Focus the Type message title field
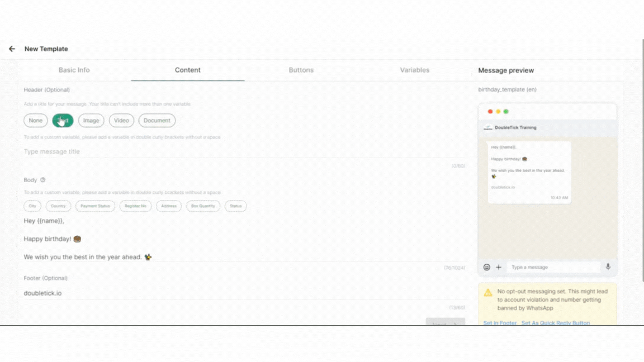 click(x=244, y=151)
